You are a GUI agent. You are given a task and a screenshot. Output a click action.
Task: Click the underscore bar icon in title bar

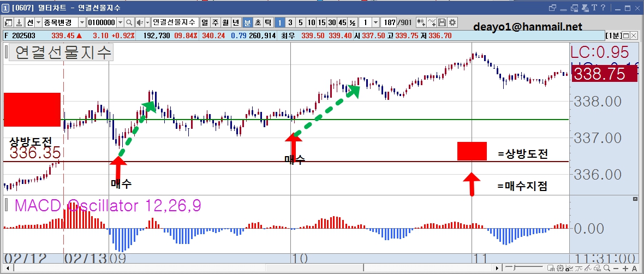click(563, 10)
